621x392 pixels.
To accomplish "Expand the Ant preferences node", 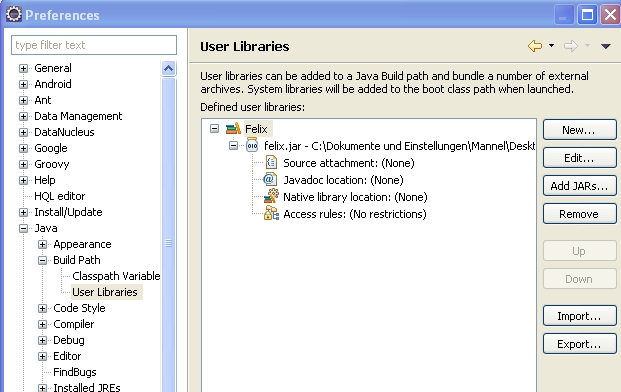I will point(23,100).
